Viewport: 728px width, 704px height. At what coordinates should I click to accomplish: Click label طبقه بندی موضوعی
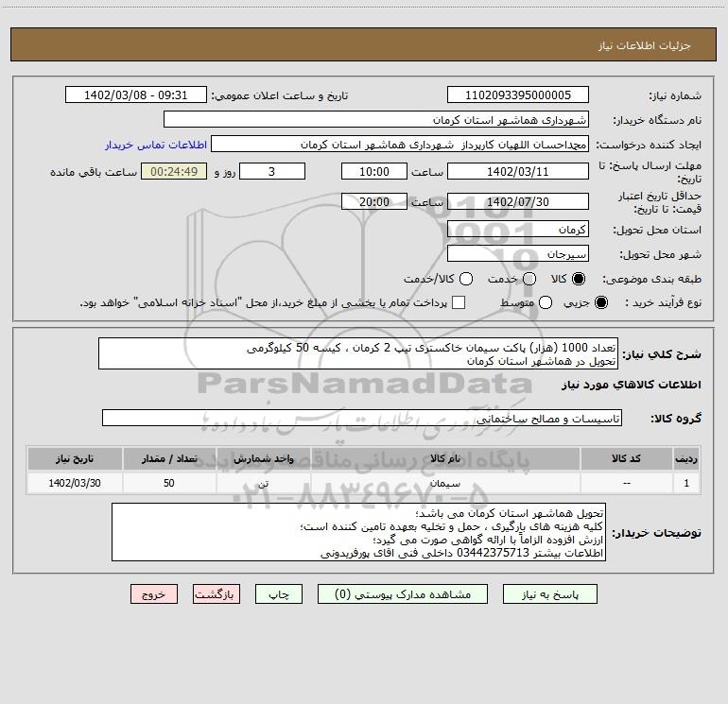pos(651,280)
